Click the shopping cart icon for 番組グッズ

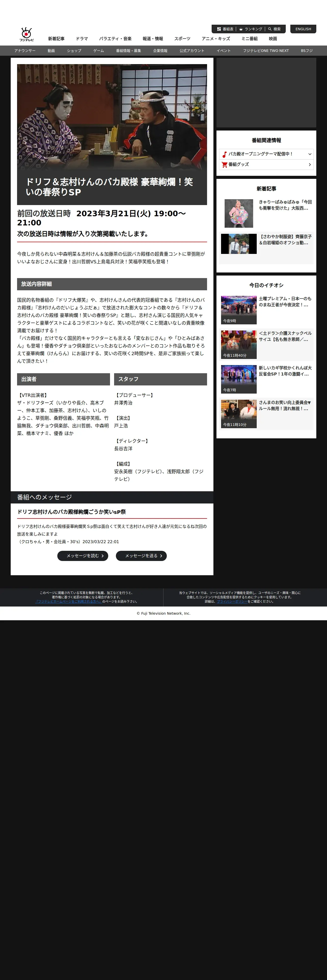[225, 164]
